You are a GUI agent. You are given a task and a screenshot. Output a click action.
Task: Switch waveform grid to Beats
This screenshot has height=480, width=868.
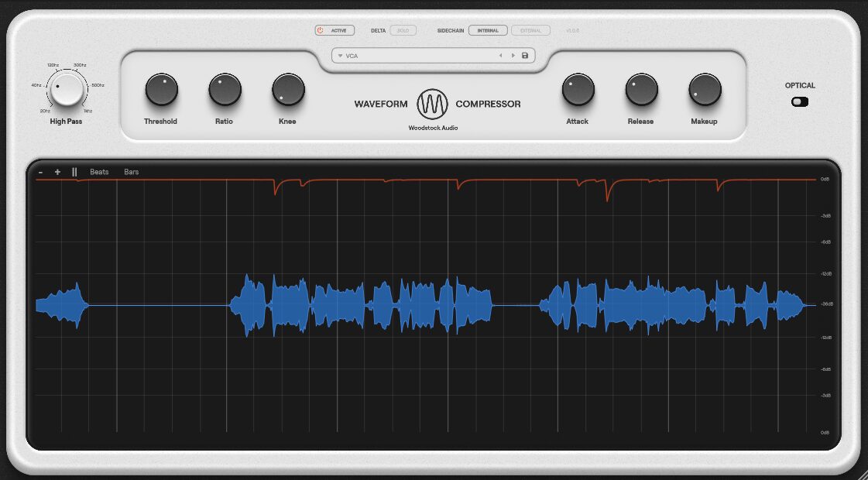coord(99,172)
